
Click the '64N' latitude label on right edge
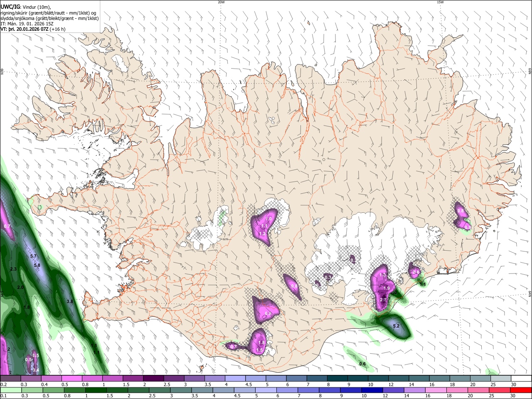pyautogui.click(x=530, y=293)
